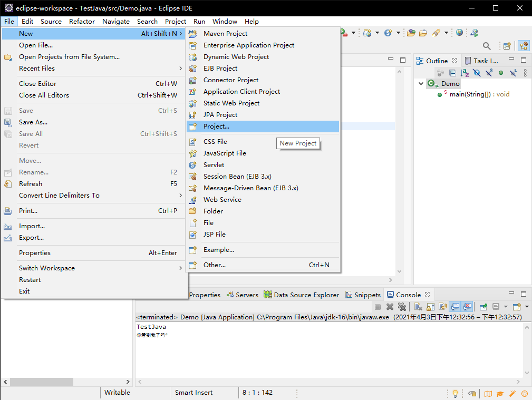Open the Open Console dropdown arrow
The width and height of the screenshot is (532, 400).
click(x=527, y=307)
